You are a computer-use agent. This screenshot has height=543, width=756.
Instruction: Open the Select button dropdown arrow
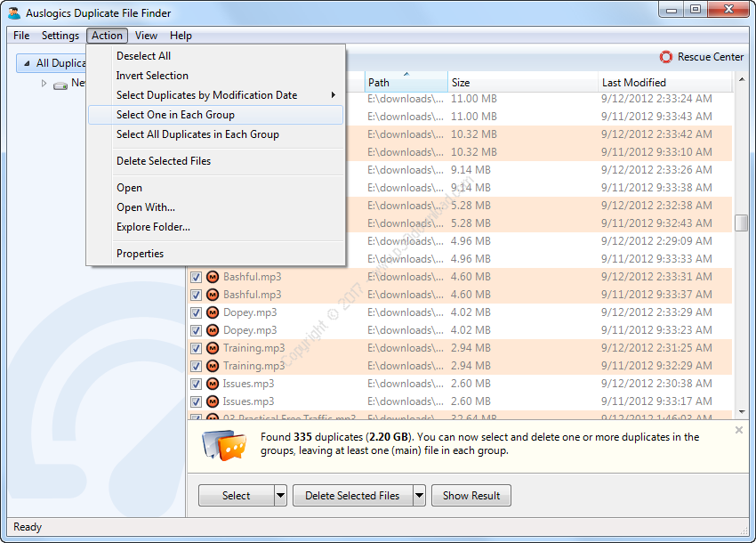point(280,496)
